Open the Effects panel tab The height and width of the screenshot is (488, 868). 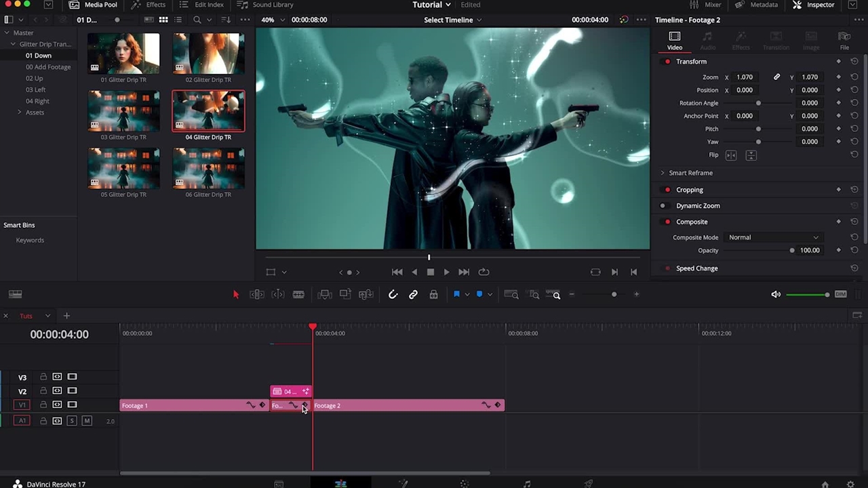(x=149, y=5)
